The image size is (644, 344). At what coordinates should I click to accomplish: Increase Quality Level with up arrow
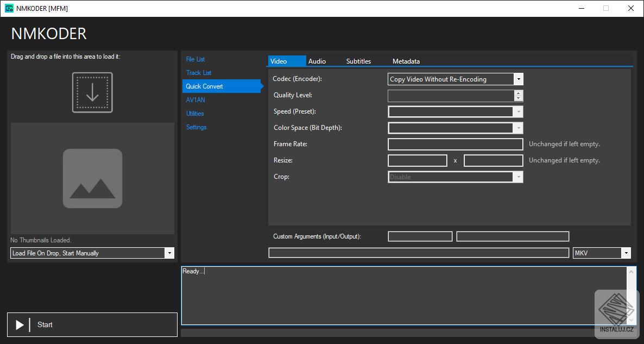pos(519,93)
